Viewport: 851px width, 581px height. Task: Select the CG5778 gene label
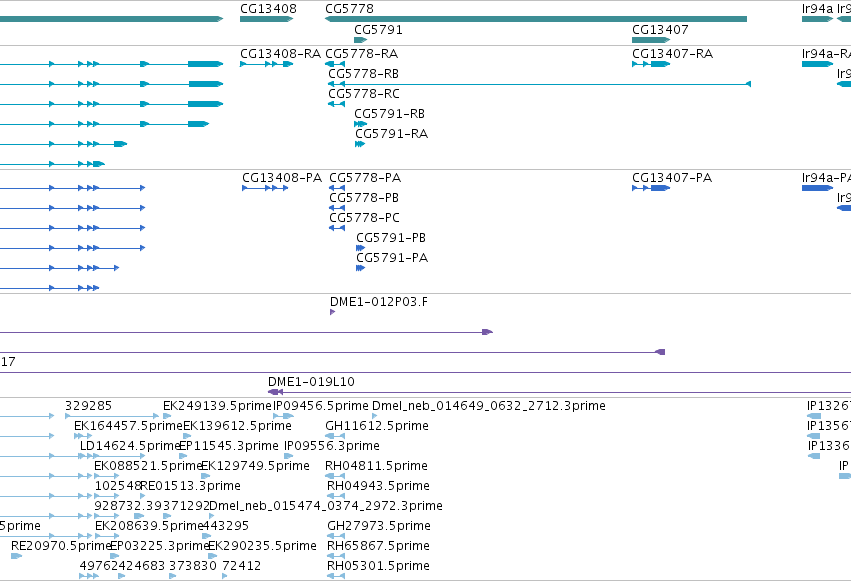coord(349,9)
